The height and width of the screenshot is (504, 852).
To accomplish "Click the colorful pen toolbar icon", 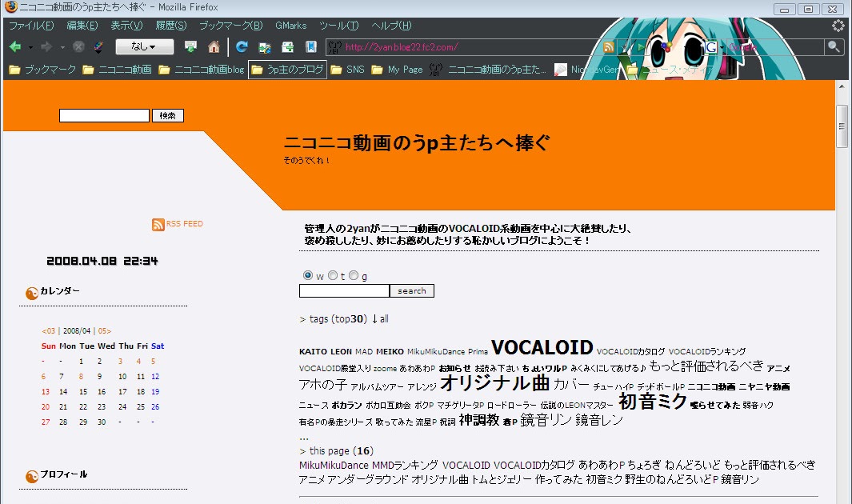I will pos(99,47).
